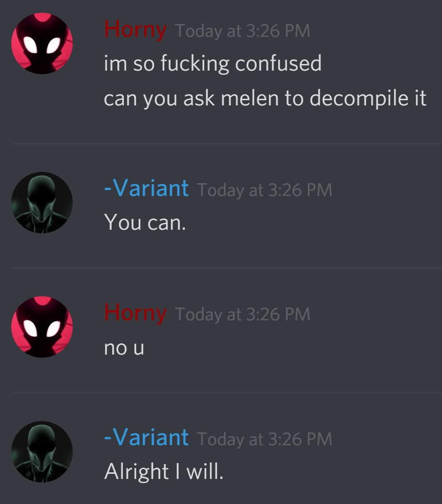442x504 pixels.
Task: Select the message 'im so fucking confused'
Action: [x=213, y=63]
